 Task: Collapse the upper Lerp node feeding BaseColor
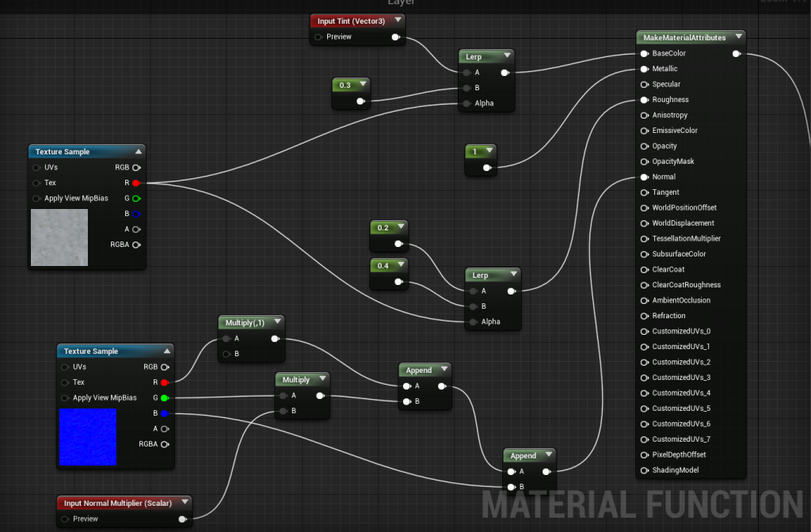click(x=507, y=55)
